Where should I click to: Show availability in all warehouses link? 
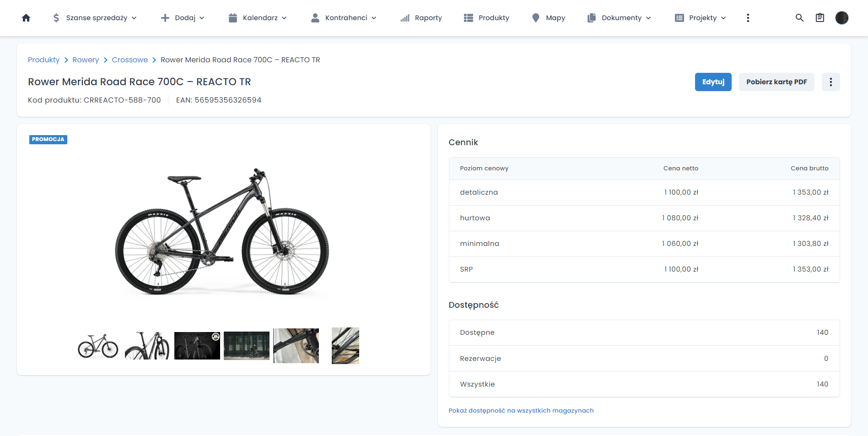point(521,411)
